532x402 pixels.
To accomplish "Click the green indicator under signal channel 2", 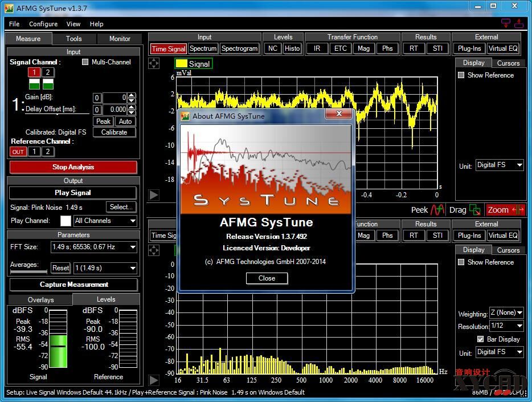I will point(48,84).
